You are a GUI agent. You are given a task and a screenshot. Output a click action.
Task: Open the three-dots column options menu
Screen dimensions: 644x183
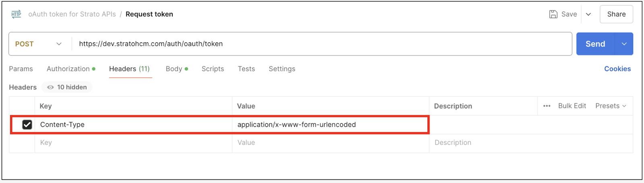pos(547,106)
